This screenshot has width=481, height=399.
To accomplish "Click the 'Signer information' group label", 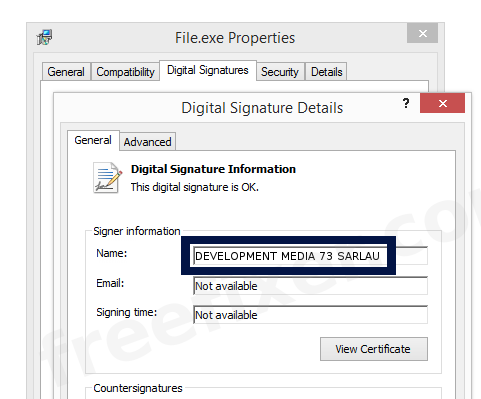I will pos(137,231).
